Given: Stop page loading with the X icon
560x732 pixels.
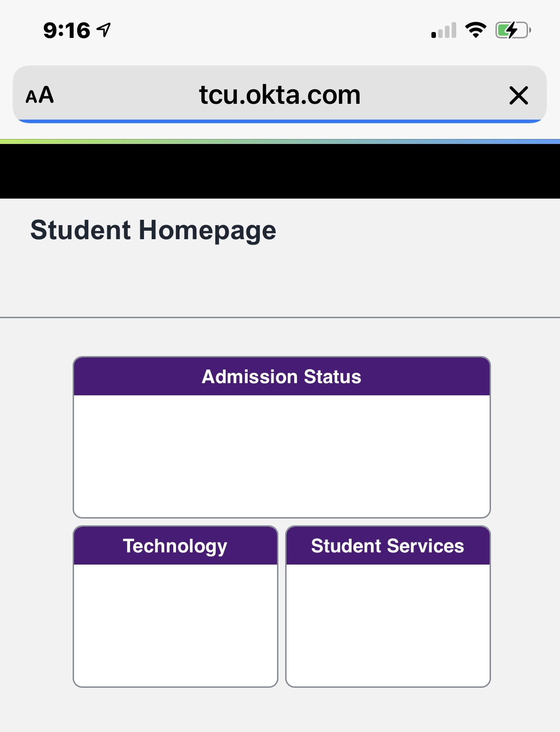Looking at the screenshot, I should tap(518, 95).
